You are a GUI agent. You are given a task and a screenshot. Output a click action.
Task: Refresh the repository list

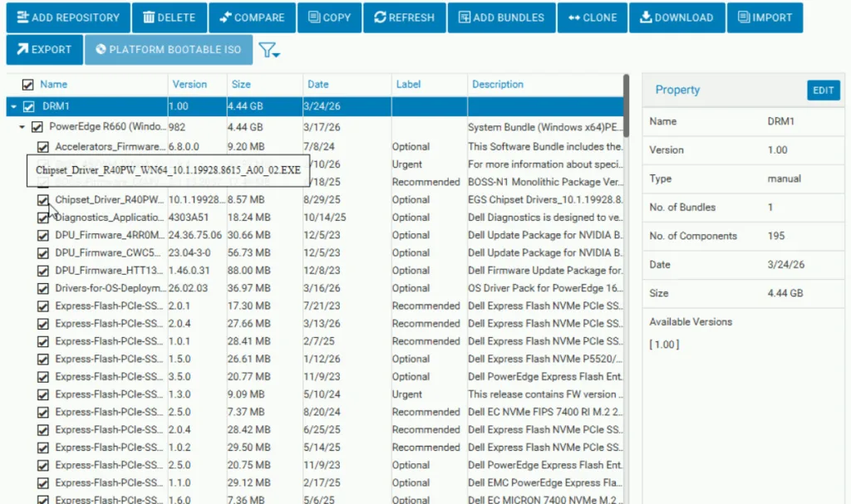pyautogui.click(x=404, y=17)
